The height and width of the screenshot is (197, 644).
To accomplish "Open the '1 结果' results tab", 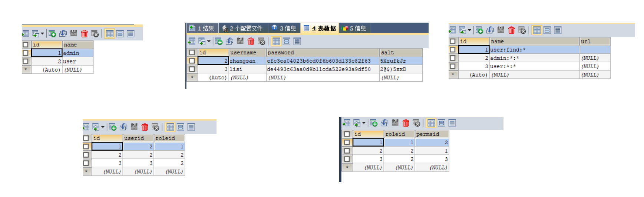I will click(x=202, y=28).
